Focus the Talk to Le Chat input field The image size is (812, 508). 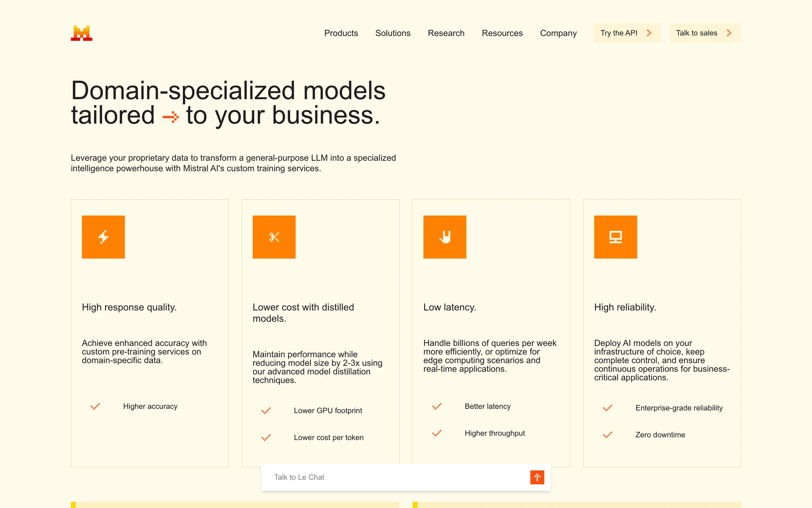(393, 477)
